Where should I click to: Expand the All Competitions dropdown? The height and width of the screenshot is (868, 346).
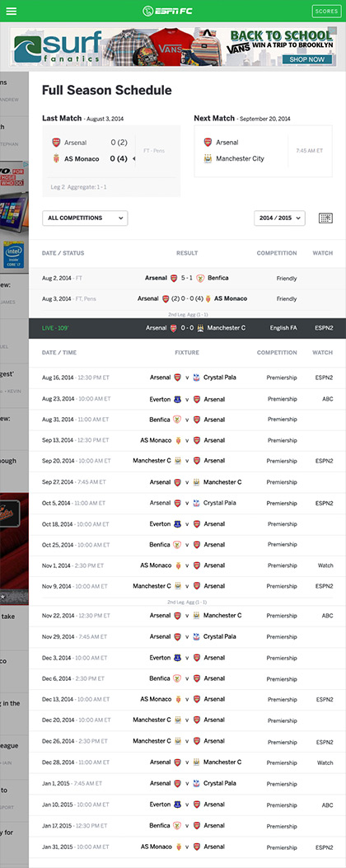tap(85, 218)
